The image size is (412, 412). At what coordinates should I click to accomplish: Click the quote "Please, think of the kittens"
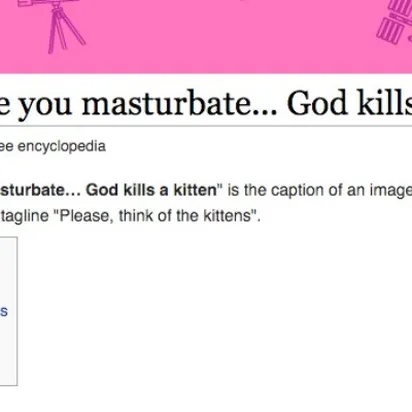pos(159,216)
